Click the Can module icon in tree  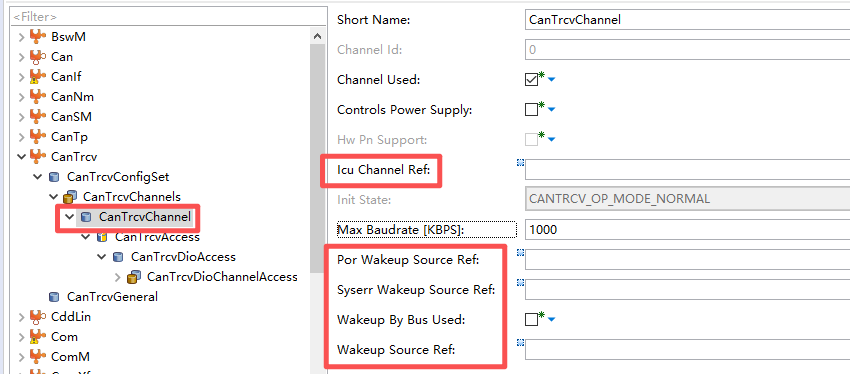point(37,57)
